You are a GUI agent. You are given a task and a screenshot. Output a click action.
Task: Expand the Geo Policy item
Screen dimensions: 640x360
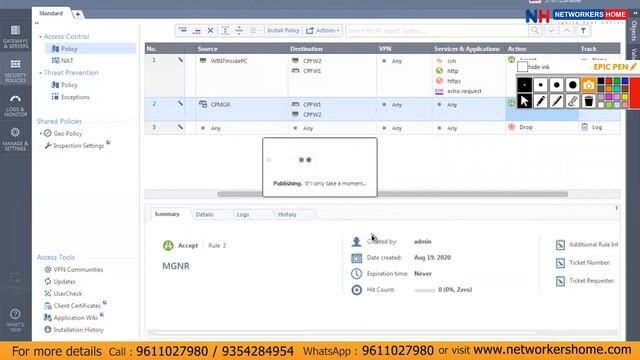tap(41, 133)
